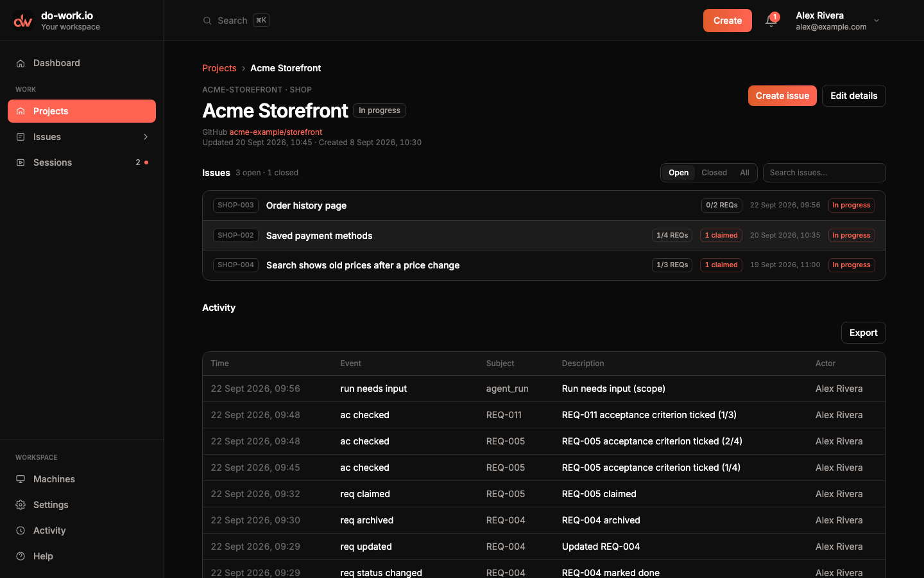This screenshot has width=924, height=578.
Task: Open the notifications bell
Action: pyautogui.click(x=771, y=21)
